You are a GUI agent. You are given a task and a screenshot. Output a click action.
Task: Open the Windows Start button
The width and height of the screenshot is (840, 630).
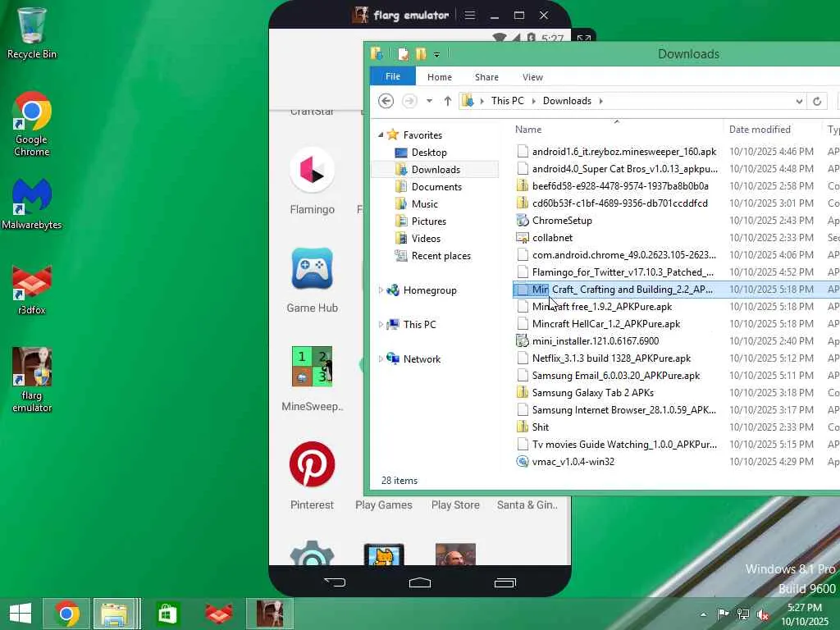tap(21, 614)
